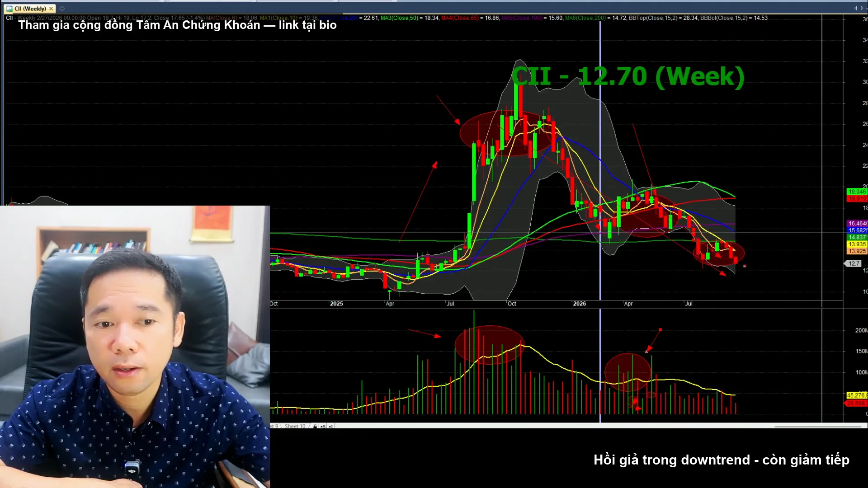
Task: Click the BBBot(Close,15,2) = 14.53 label
Action: tap(734, 18)
